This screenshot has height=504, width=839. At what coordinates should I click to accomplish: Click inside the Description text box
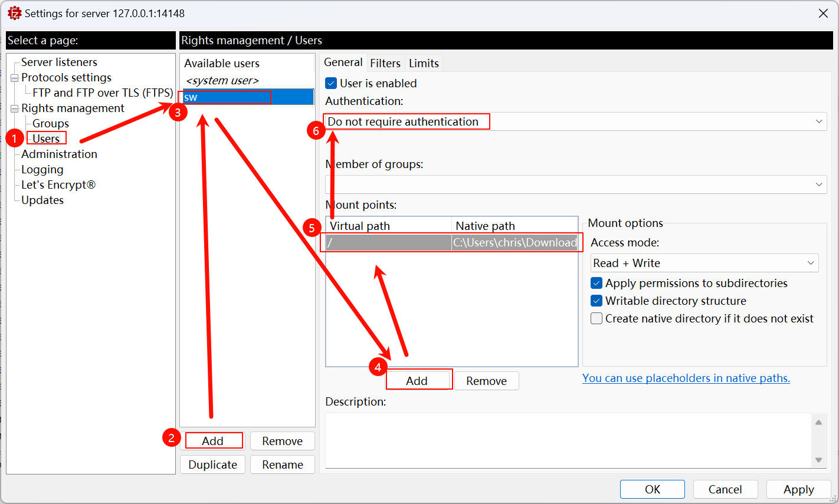tap(568, 440)
